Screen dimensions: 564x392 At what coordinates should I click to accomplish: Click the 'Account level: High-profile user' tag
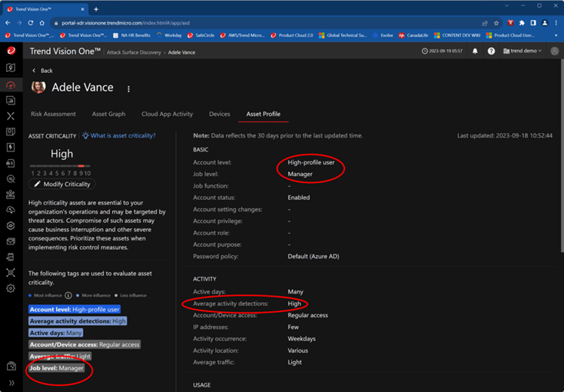click(x=75, y=309)
